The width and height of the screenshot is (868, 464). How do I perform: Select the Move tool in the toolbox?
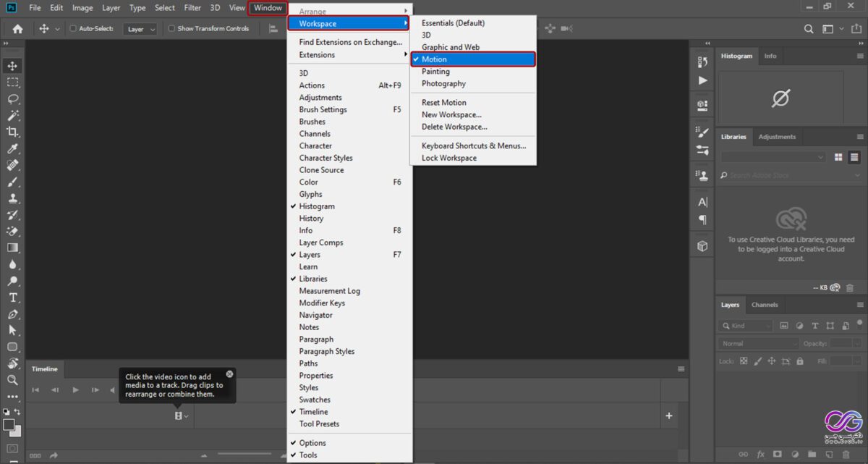click(12, 66)
